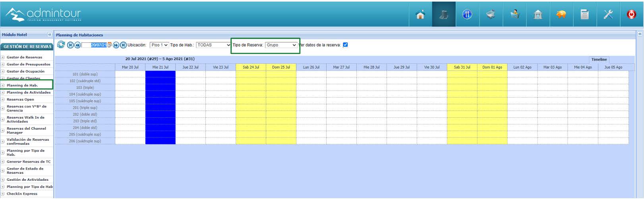
Task: Click the red power logout icon
Action: (x=631, y=15)
